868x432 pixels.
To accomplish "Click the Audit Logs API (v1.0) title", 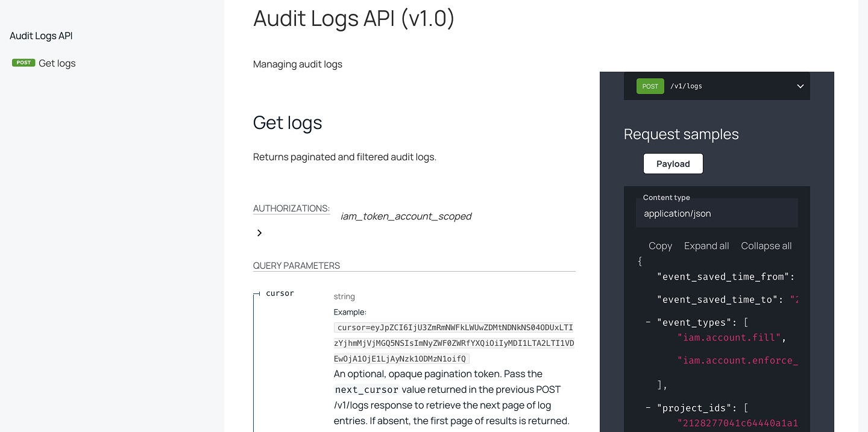I will (x=354, y=18).
